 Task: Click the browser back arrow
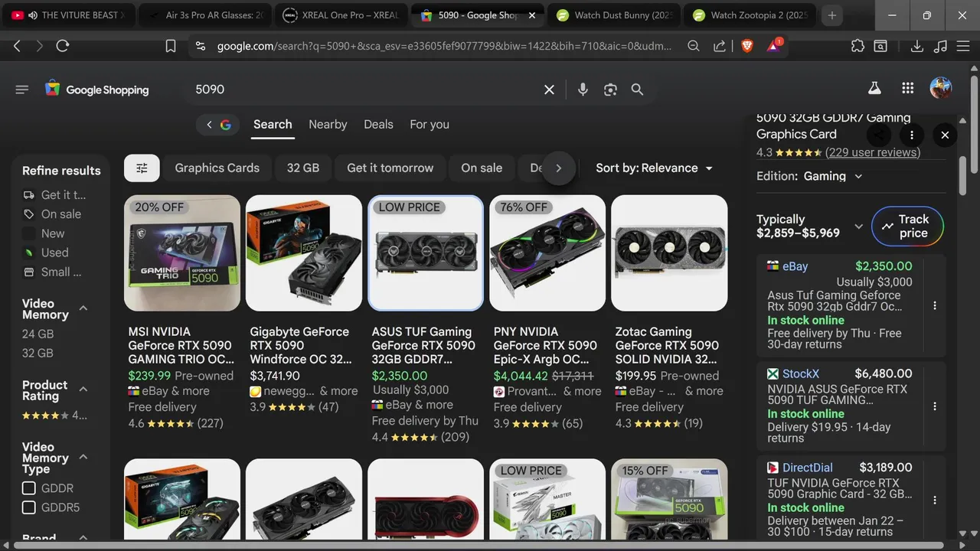(17, 46)
